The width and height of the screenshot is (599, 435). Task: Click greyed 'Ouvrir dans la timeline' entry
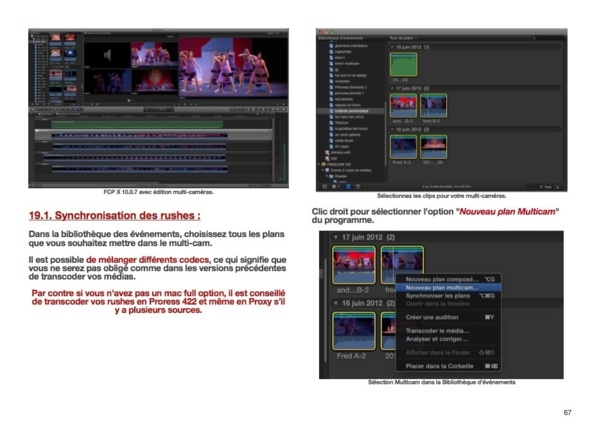tap(448, 304)
